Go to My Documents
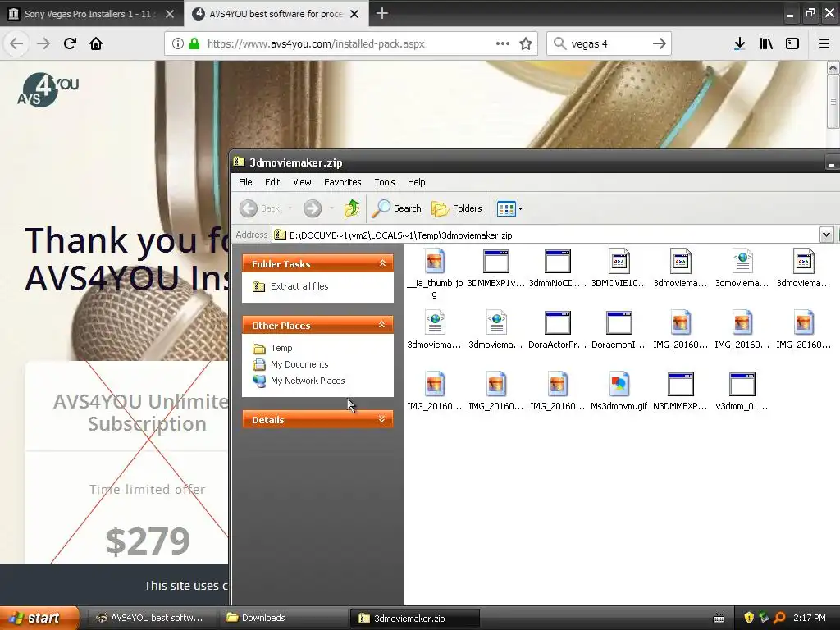 coord(299,364)
